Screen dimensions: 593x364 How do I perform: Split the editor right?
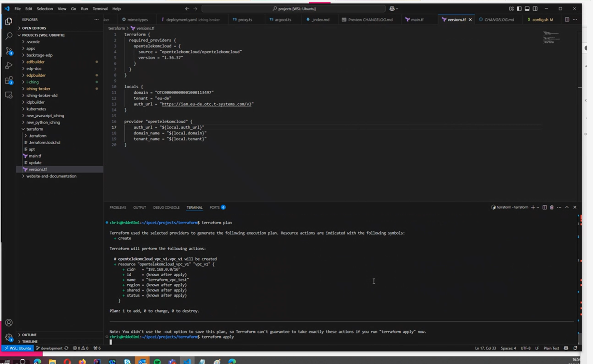coord(567,19)
